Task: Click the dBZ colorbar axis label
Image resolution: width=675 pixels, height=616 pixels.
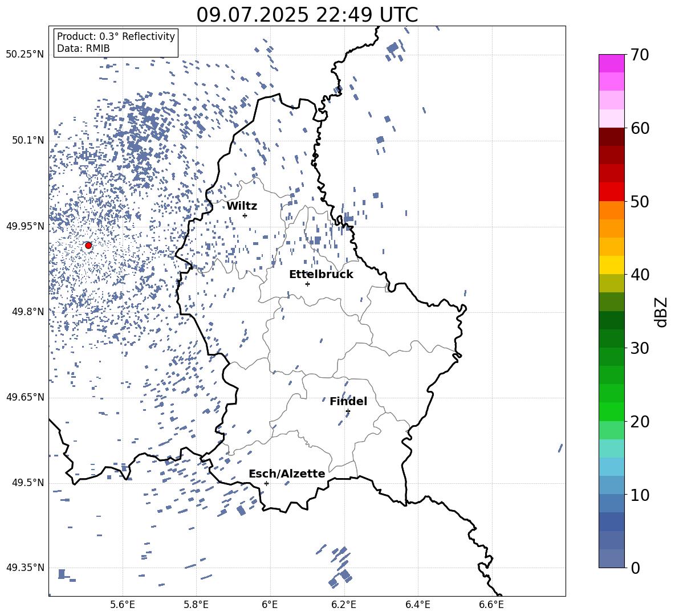Action: 661,312
